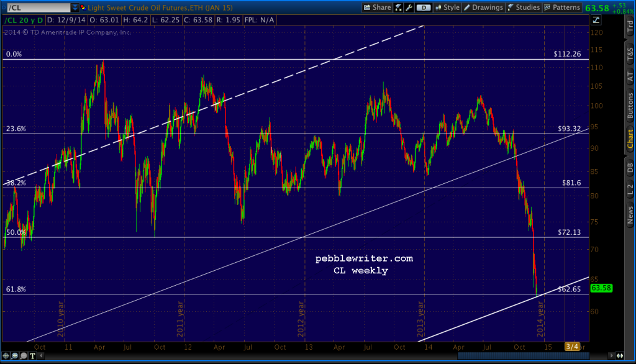Click the auto-scale icon above the price axis

(x=595, y=20)
